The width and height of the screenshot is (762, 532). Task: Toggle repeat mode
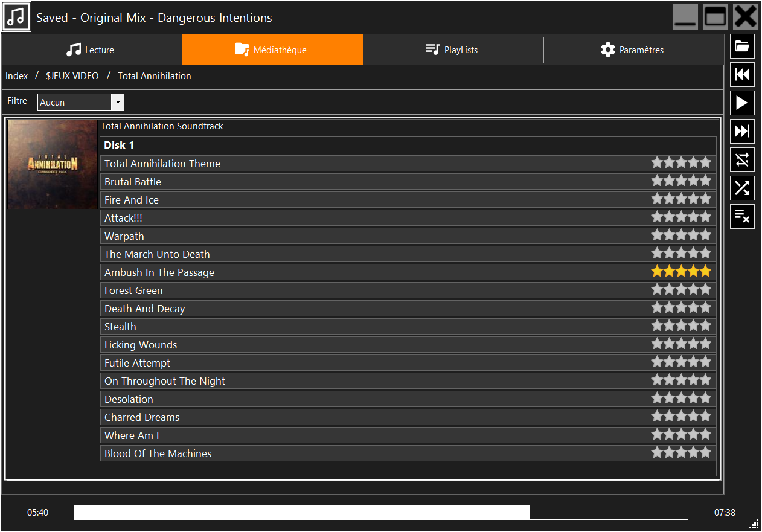pos(742,160)
